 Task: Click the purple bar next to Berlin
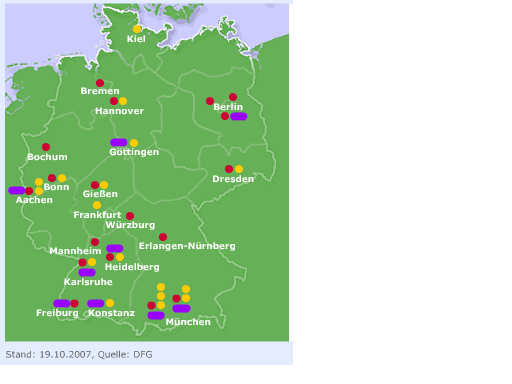pyautogui.click(x=239, y=116)
